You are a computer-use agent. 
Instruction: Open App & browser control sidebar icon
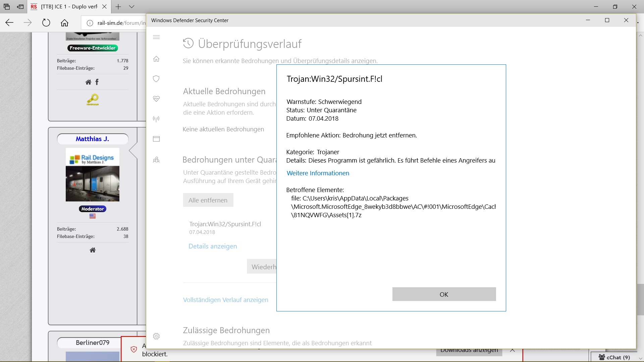(x=156, y=139)
